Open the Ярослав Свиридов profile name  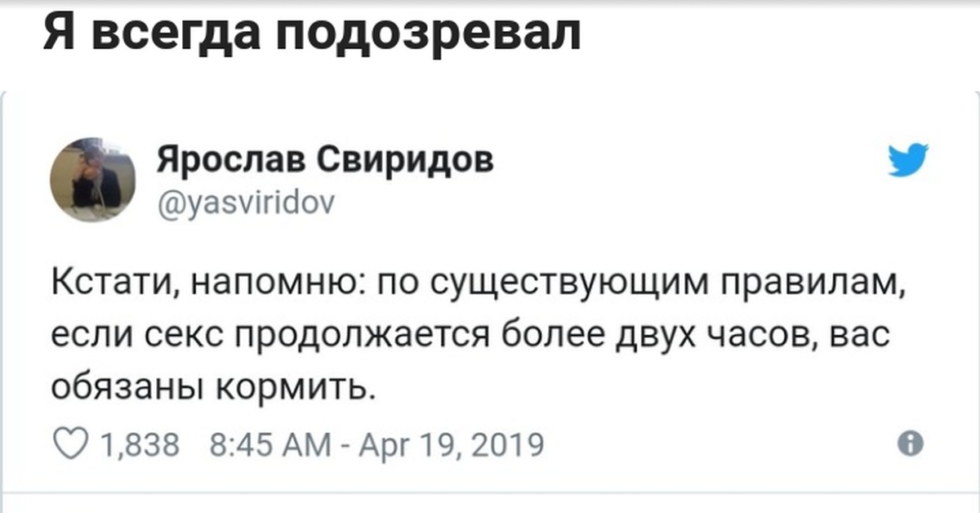pos(326,159)
